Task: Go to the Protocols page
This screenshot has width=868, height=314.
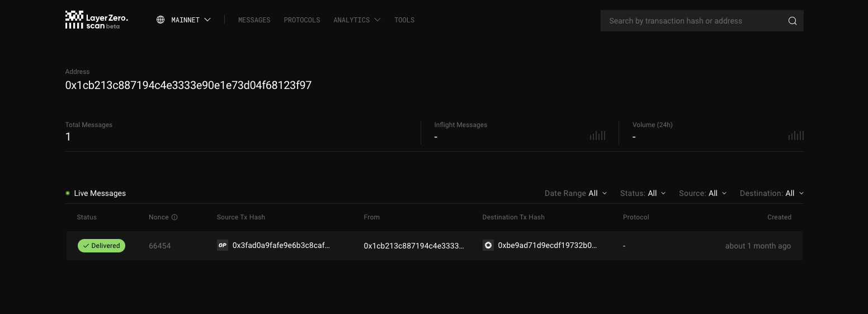Action: [x=302, y=20]
